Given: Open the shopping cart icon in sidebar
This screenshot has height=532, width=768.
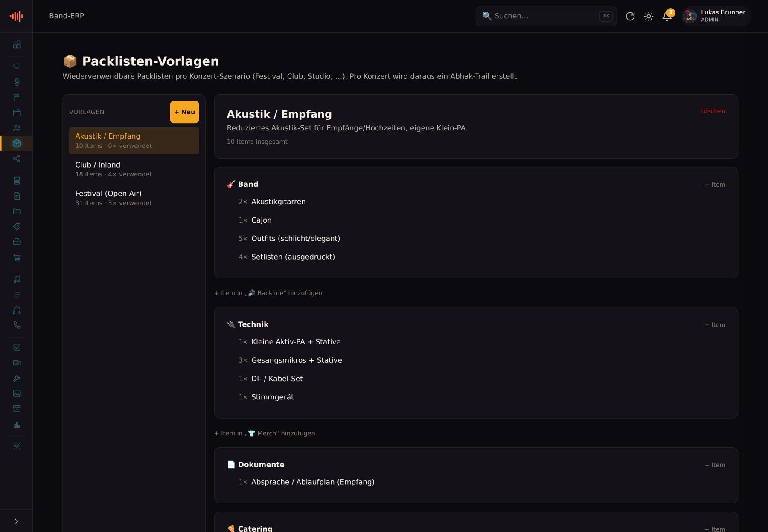Looking at the screenshot, I should (x=17, y=257).
